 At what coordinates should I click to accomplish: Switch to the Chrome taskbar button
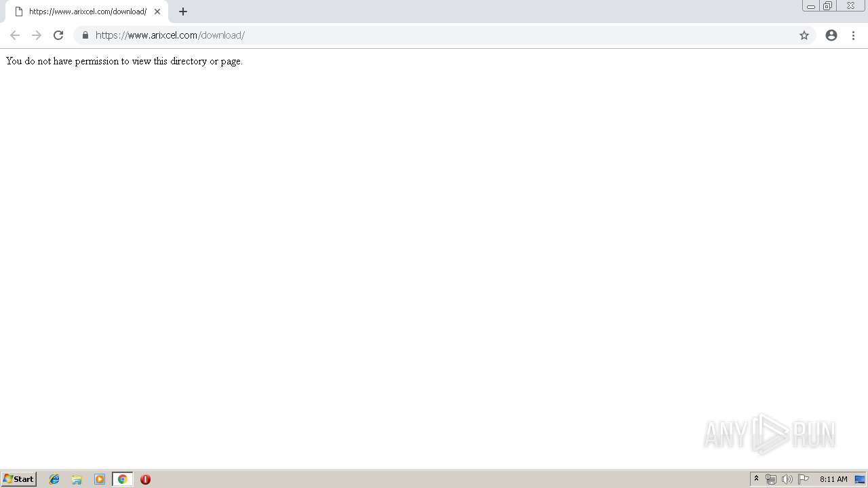pyautogui.click(x=122, y=479)
